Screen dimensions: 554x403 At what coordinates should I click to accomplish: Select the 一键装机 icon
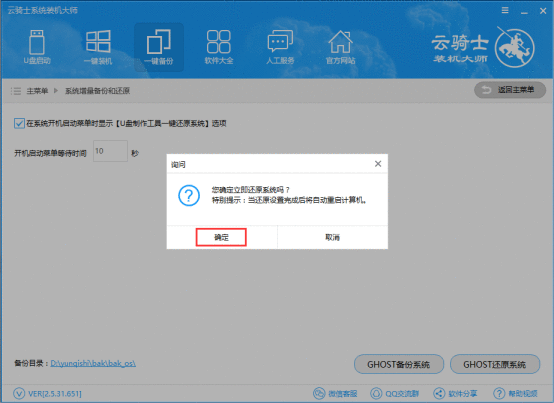(x=98, y=47)
